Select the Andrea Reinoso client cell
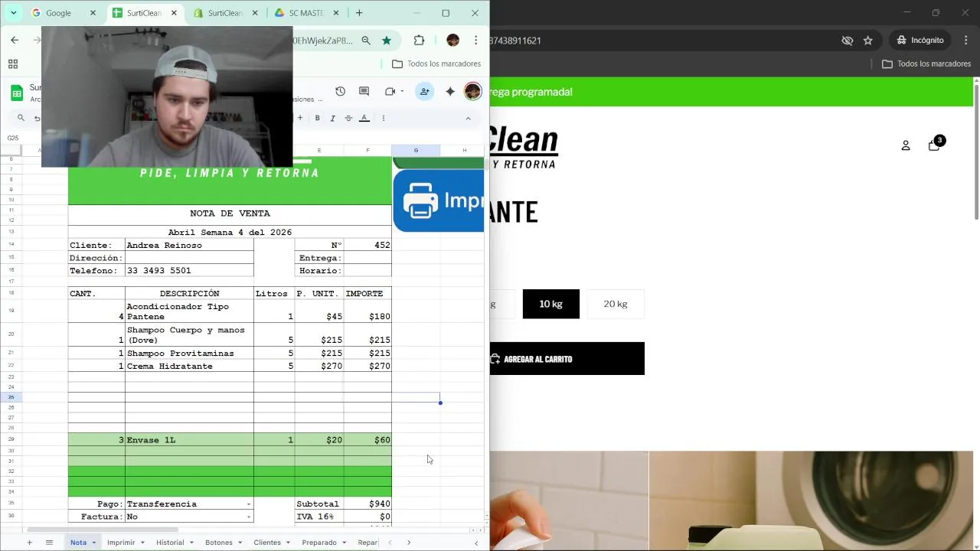The width and height of the screenshot is (980, 551). click(189, 246)
